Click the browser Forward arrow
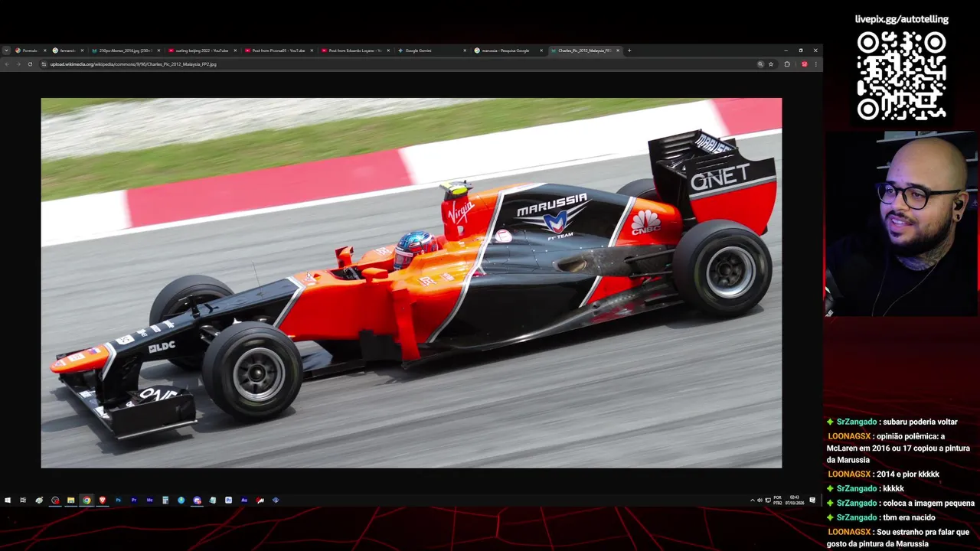 (x=18, y=64)
